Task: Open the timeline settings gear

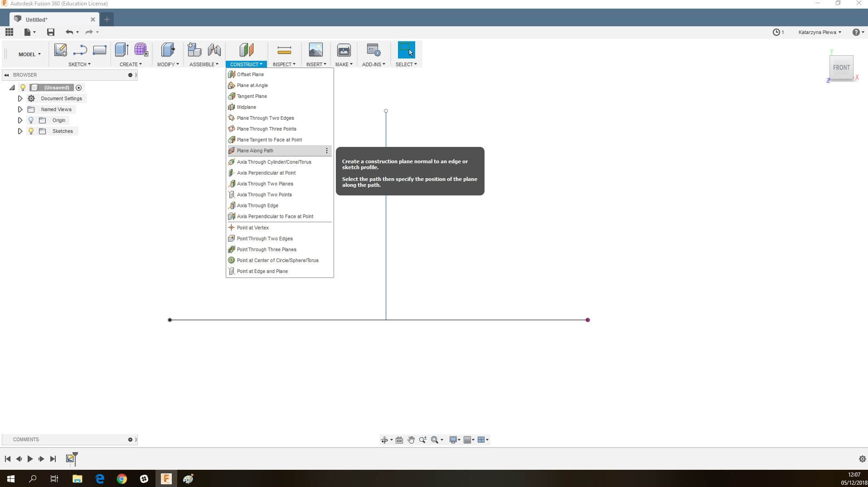Action: [x=862, y=459]
